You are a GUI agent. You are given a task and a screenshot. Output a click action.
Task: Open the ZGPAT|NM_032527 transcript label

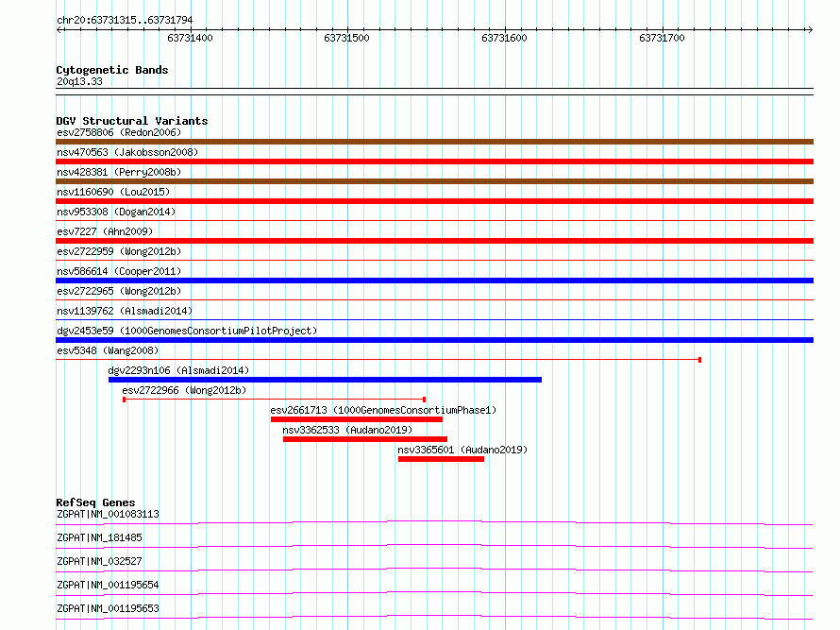point(99,561)
